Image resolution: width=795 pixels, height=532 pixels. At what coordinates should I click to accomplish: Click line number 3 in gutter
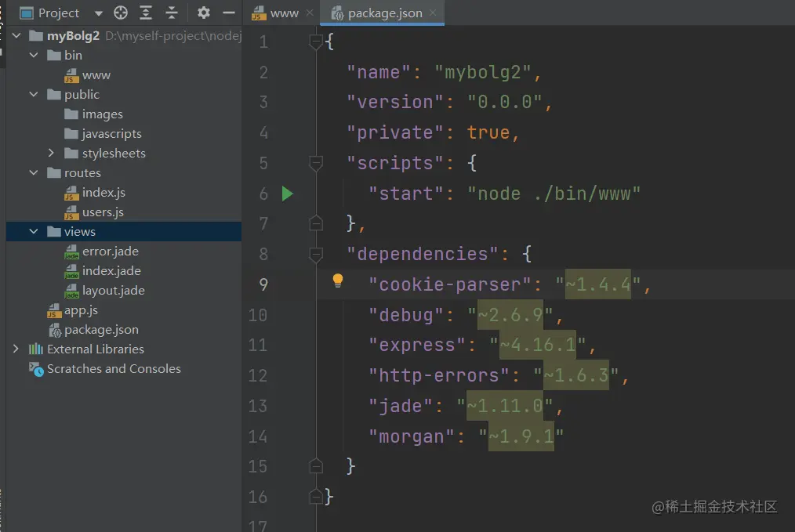(x=263, y=103)
